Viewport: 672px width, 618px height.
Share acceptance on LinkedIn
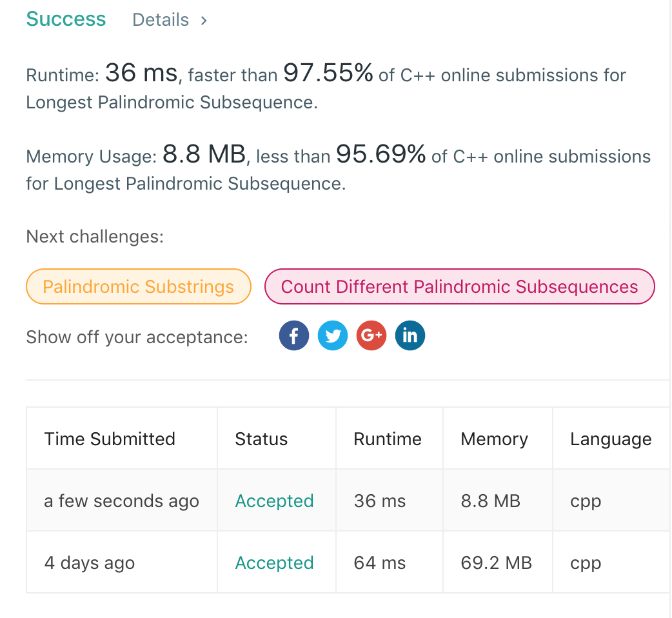(410, 335)
